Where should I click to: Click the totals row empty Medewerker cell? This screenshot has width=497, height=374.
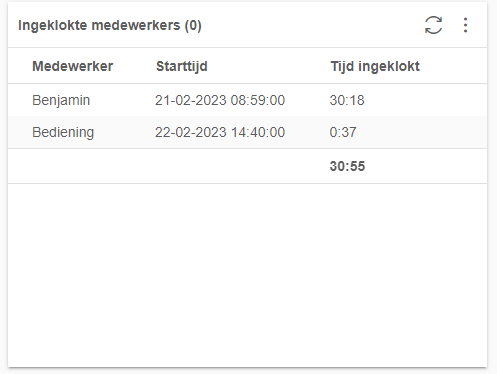82,166
